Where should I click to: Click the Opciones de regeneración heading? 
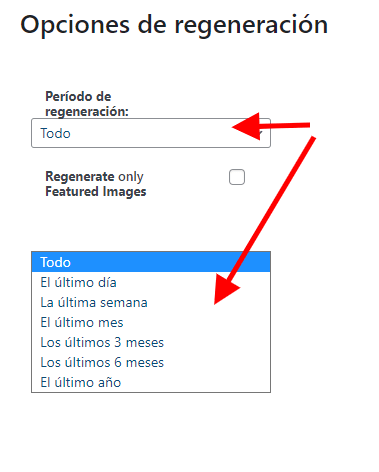tap(174, 24)
